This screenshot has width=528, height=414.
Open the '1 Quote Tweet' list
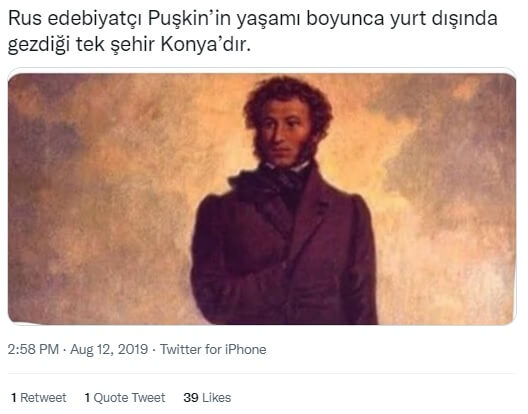pos(125,397)
